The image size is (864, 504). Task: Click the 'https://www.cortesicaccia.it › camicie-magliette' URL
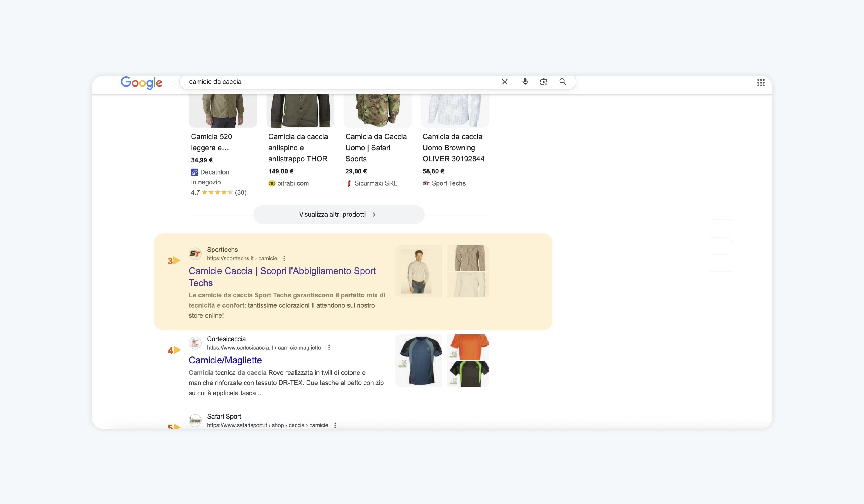[x=264, y=348]
